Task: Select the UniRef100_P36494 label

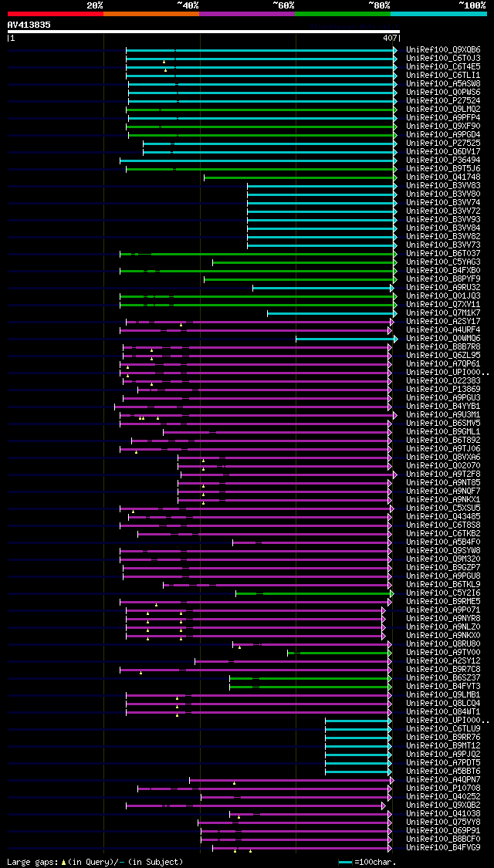Action: tap(443, 160)
